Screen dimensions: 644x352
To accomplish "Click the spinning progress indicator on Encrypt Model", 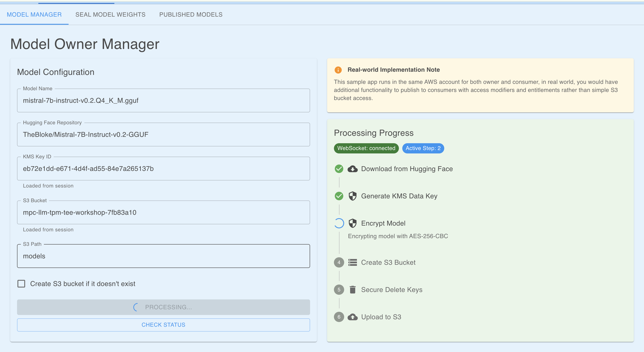I will coord(339,223).
